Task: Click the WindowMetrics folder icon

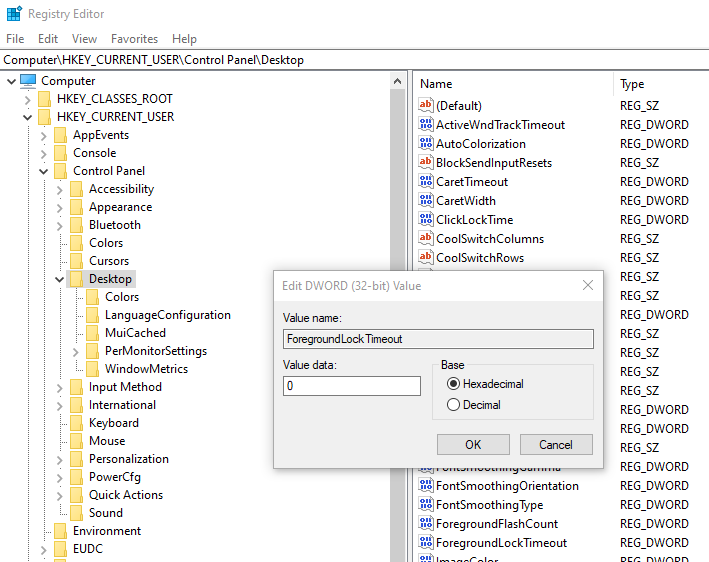Action: [92, 369]
